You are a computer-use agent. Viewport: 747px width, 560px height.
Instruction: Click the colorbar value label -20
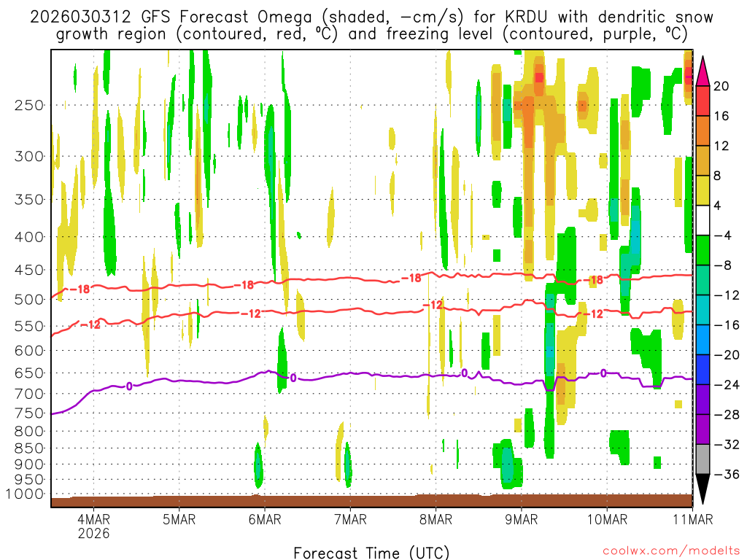pyautogui.click(x=727, y=355)
